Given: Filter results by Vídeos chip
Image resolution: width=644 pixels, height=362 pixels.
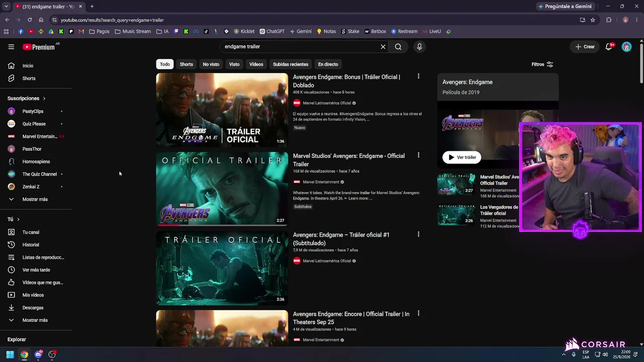Looking at the screenshot, I should [x=256, y=64].
